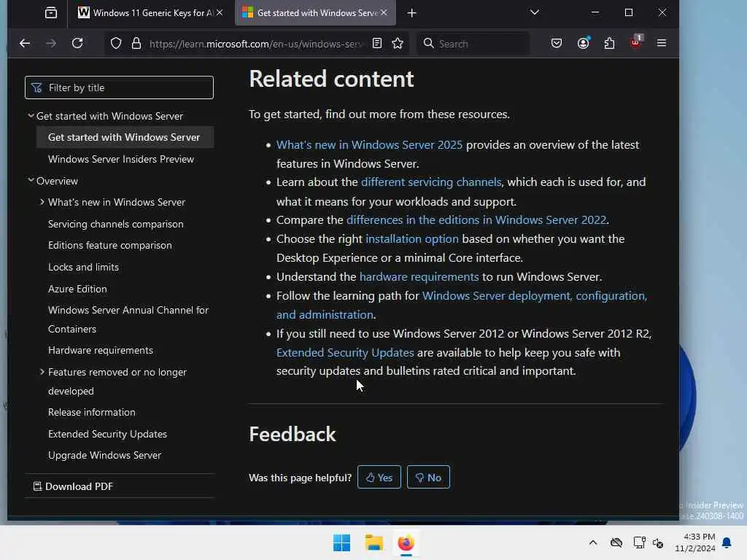Open muted volume tray icon

(658, 542)
